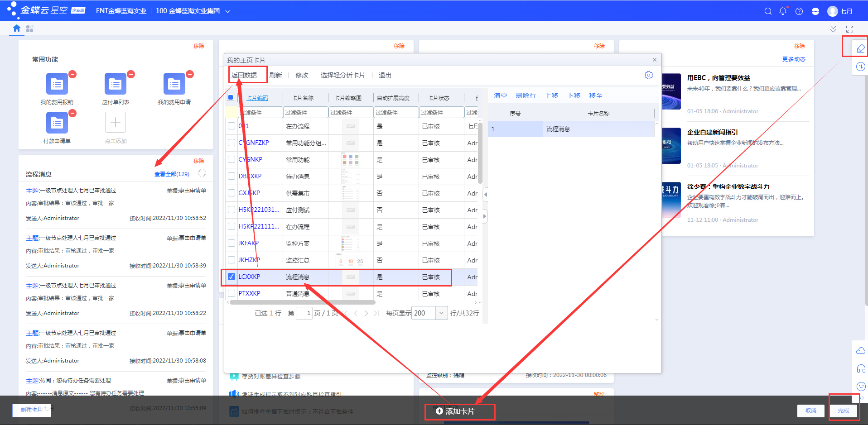Check the CYGNKP 常用功能 row checkbox

point(231,159)
